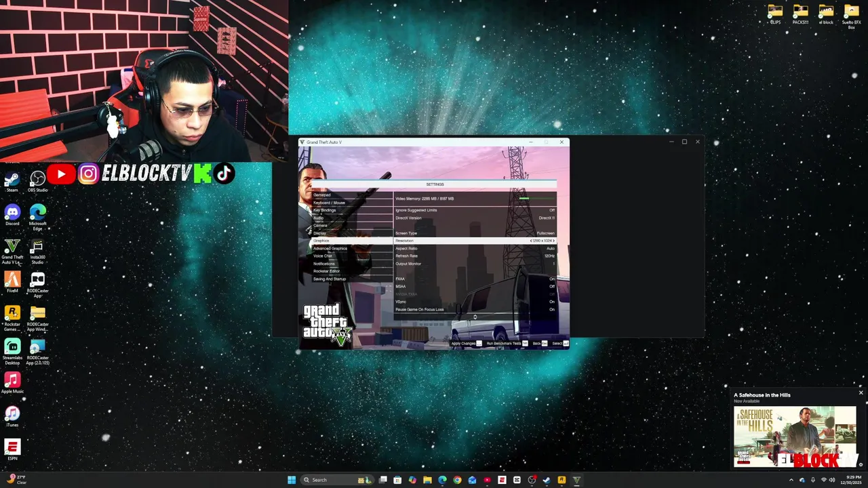Click Apply Changes in GTA settings
Image resolution: width=868 pixels, height=488 pixels.
tap(467, 344)
